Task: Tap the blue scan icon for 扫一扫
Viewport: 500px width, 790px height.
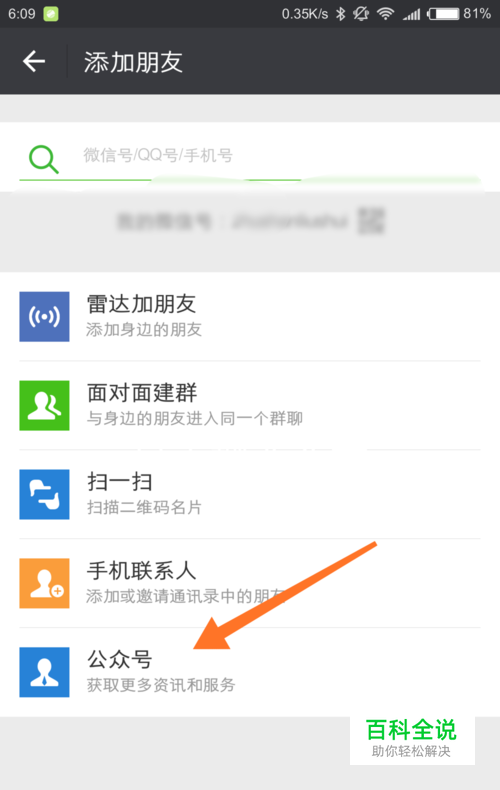Action: (x=44, y=494)
